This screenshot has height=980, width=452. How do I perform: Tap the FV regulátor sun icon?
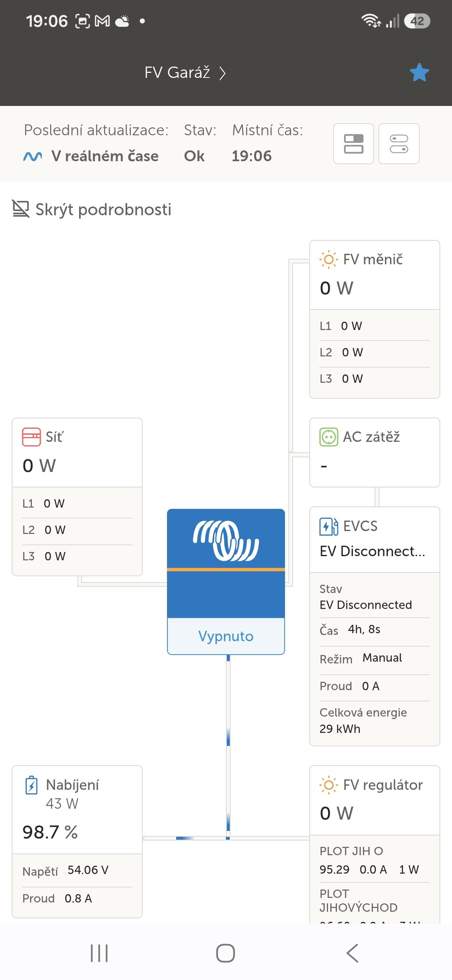(x=329, y=785)
